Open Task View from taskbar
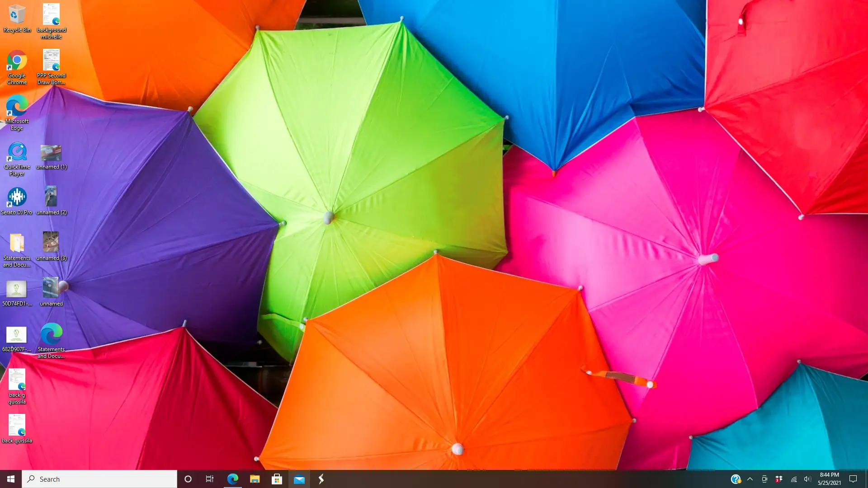Image resolution: width=868 pixels, height=488 pixels. click(x=210, y=479)
